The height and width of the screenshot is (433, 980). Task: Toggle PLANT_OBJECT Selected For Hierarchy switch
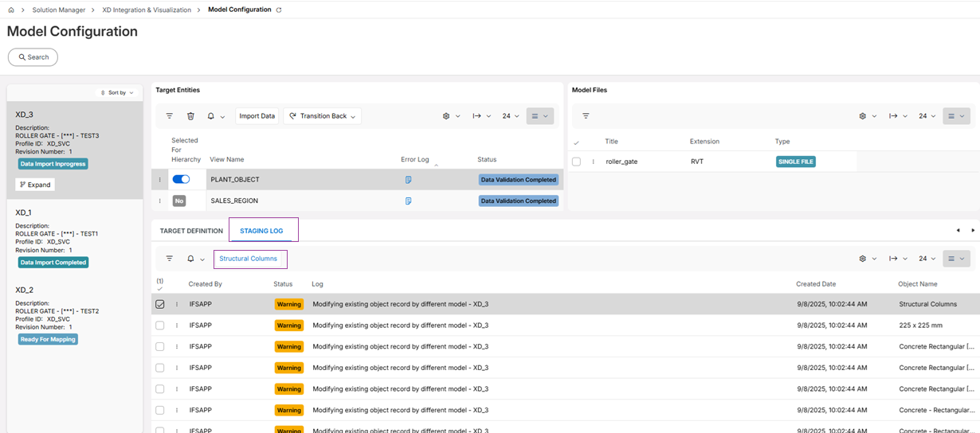[x=181, y=180]
